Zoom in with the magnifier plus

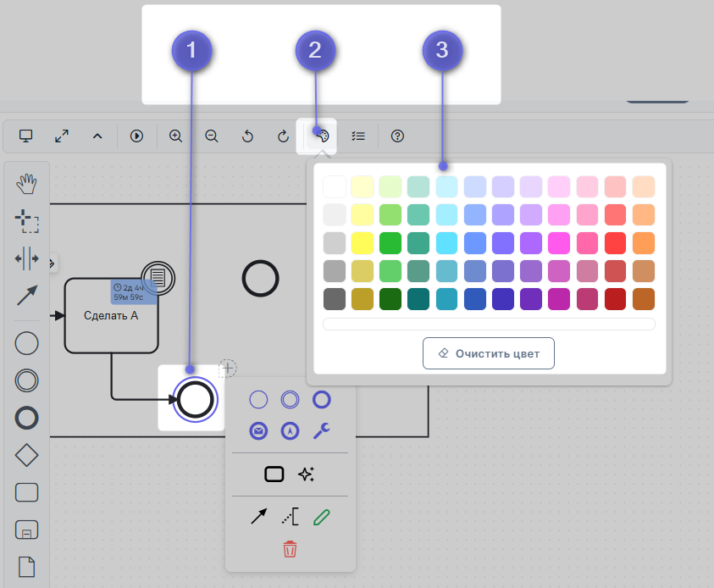[x=176, y=136]
